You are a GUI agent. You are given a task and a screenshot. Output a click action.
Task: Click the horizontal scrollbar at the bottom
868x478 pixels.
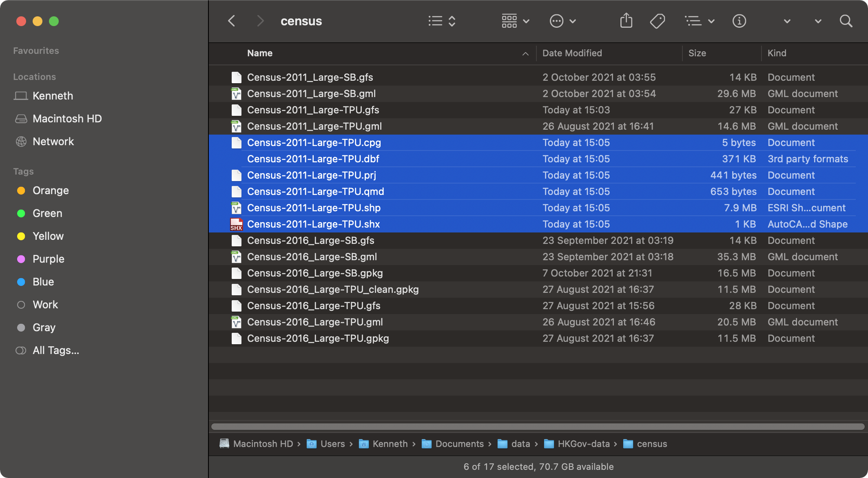click(x=537, y=427)
